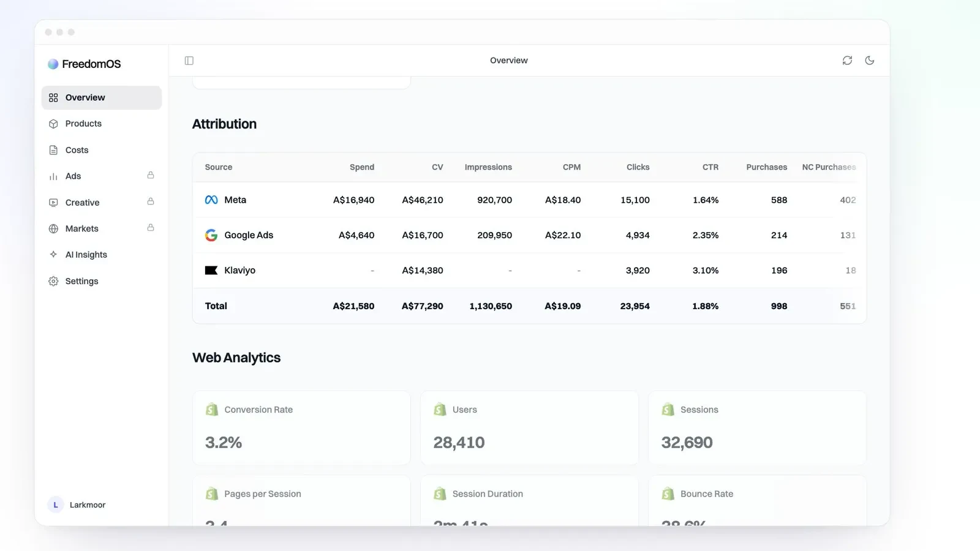Go to Products in the sidebar
The height and width of the screenshot is (551, 980).
click(102, 124)
